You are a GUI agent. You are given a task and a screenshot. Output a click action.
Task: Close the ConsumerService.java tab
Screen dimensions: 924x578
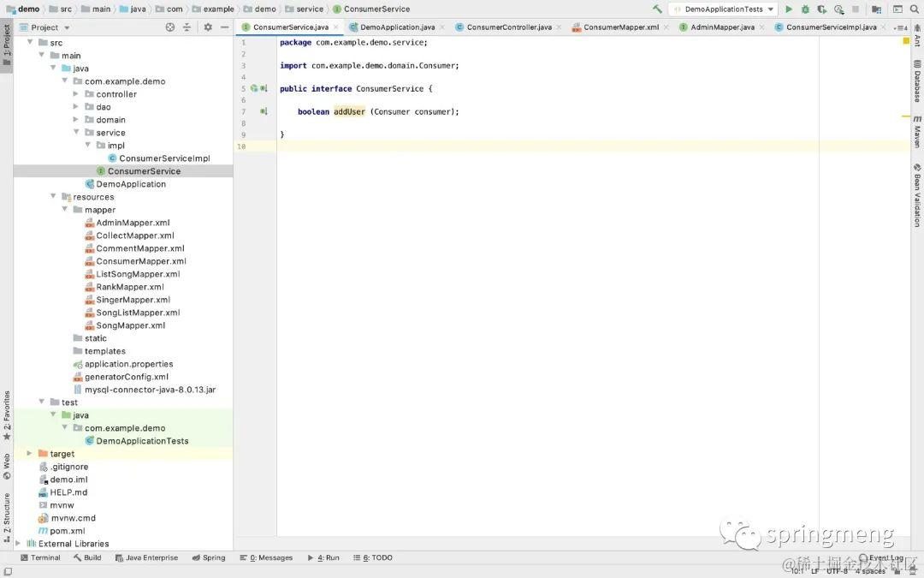click(x=336, y=27)
